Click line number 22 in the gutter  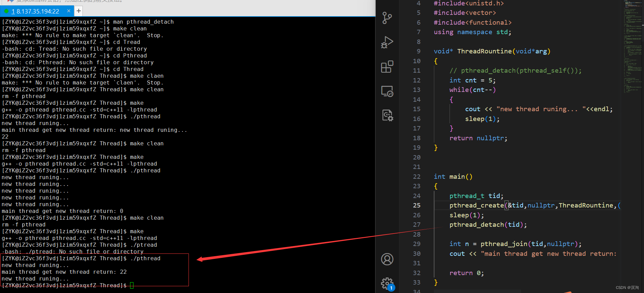[417, 177]
